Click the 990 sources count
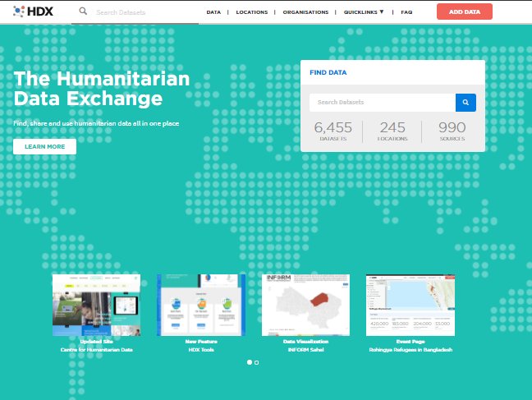 pos(452,131)
